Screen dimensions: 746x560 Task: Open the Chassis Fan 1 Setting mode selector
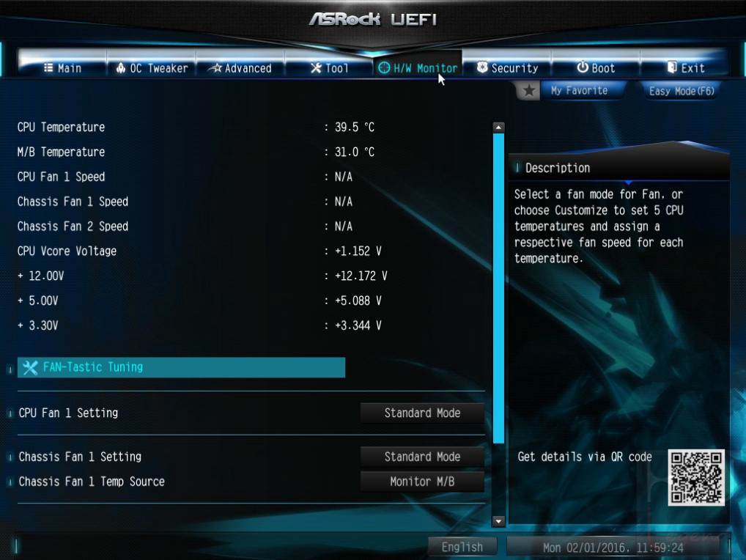[422, 457]
